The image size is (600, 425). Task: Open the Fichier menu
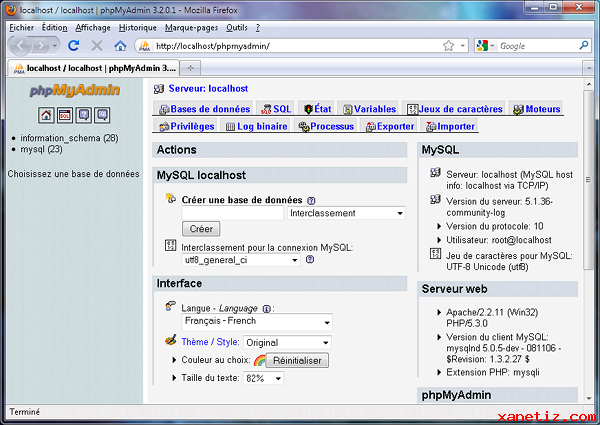click(x=21, y=28)
